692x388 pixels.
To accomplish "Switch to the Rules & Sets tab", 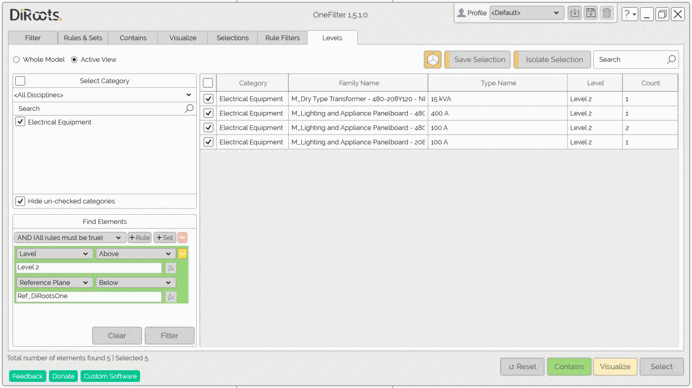I will tap(83, 38).
